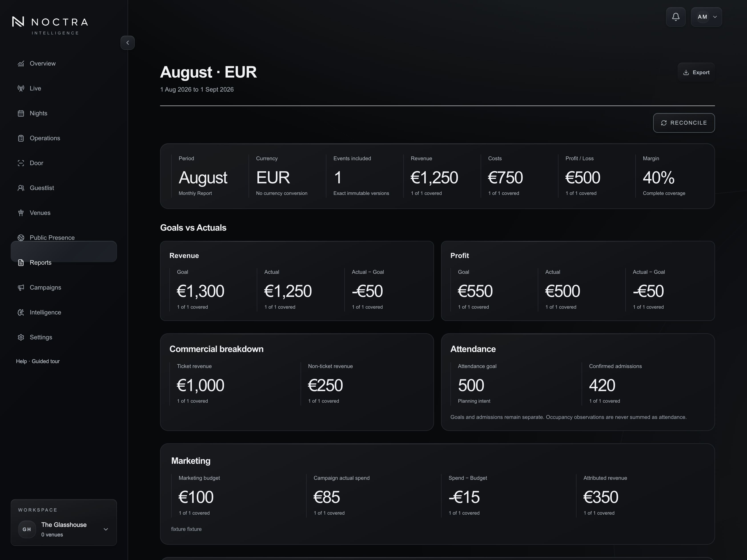The width and height of the screenshot is (747, 560).
Task: Click the Intelligence brain icon
Action: tap(21, 312)
